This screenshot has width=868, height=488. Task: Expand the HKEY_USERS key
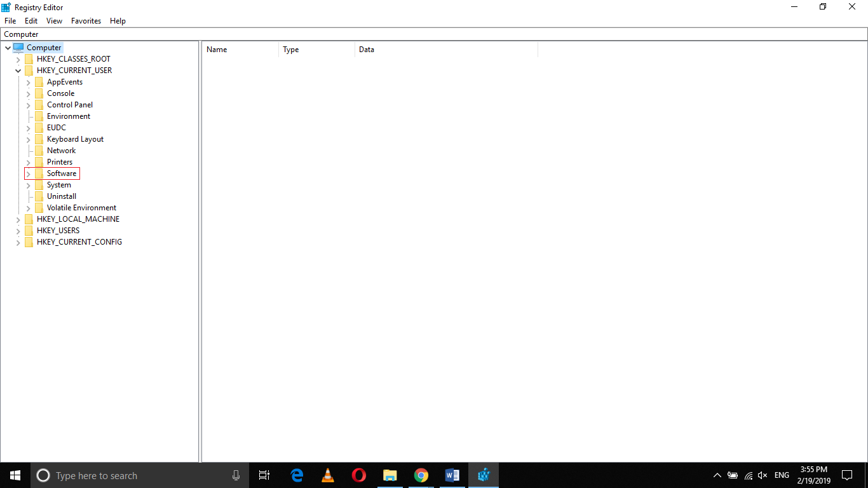click(18, 231)
